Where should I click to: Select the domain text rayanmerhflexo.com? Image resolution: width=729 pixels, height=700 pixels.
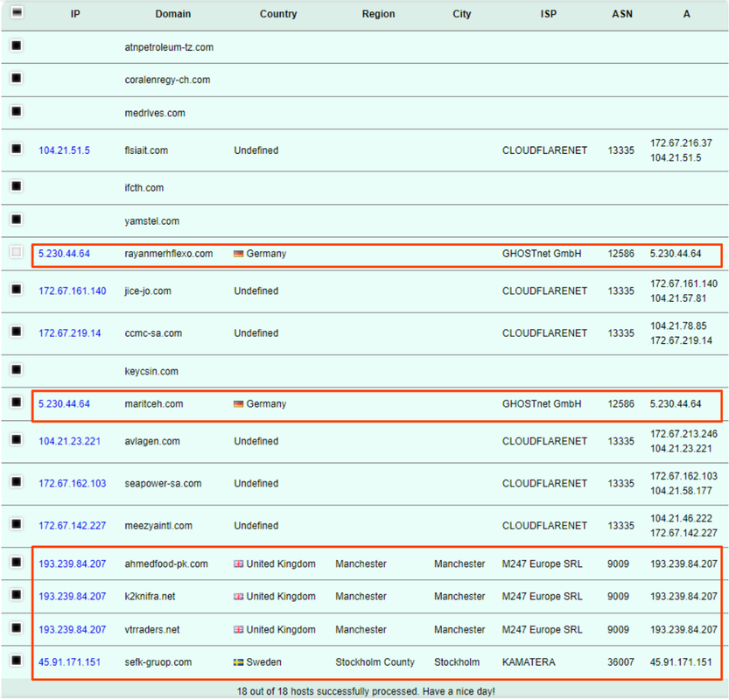pos(169,254)
